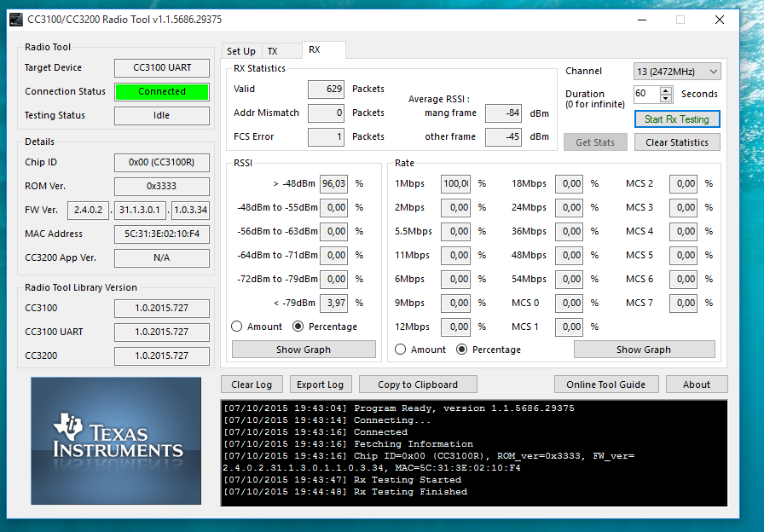
Task: Select Percentage radio button under RSSI
Action: [x=298, y=327]
